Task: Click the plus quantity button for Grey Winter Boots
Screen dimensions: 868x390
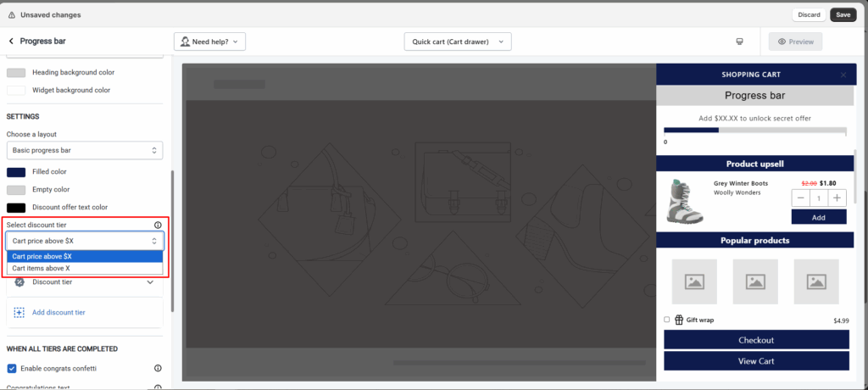Action: pos(837,198)
